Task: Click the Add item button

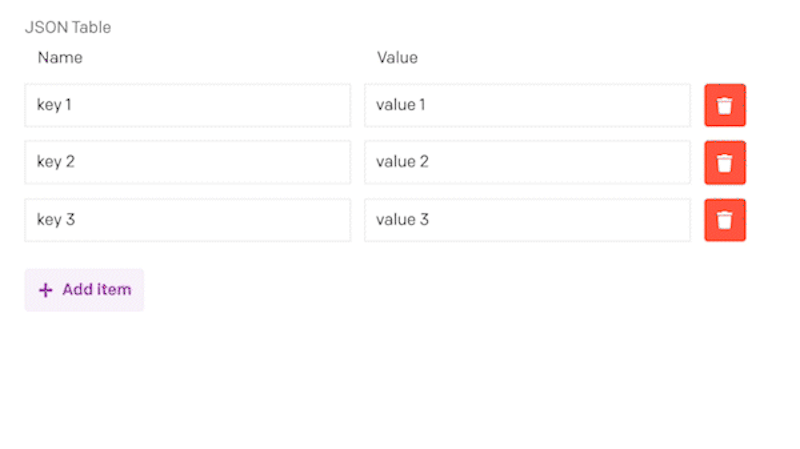Action: coord(84,290)
